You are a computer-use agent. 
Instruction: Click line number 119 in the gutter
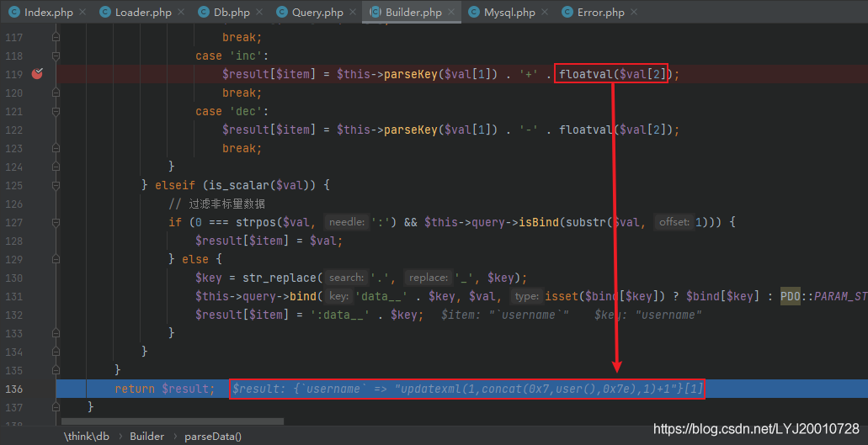coord(13,74)
